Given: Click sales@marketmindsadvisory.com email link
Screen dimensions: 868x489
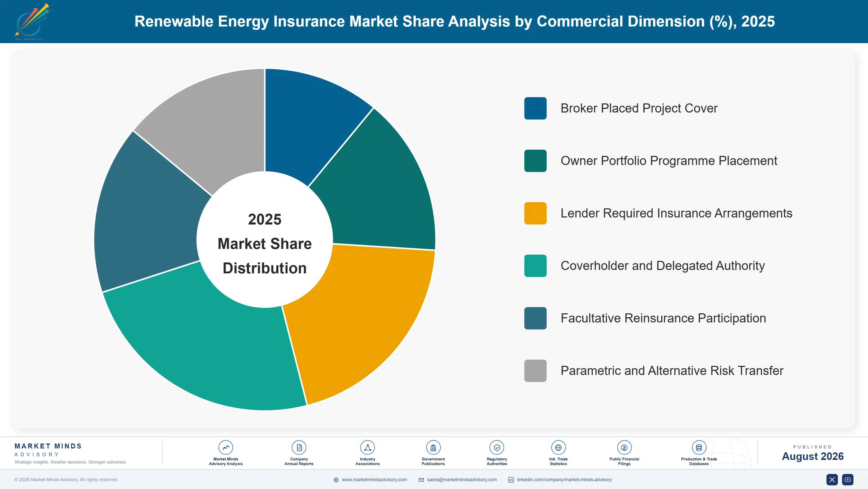Looking at the screenshot, I should (462, 480).
